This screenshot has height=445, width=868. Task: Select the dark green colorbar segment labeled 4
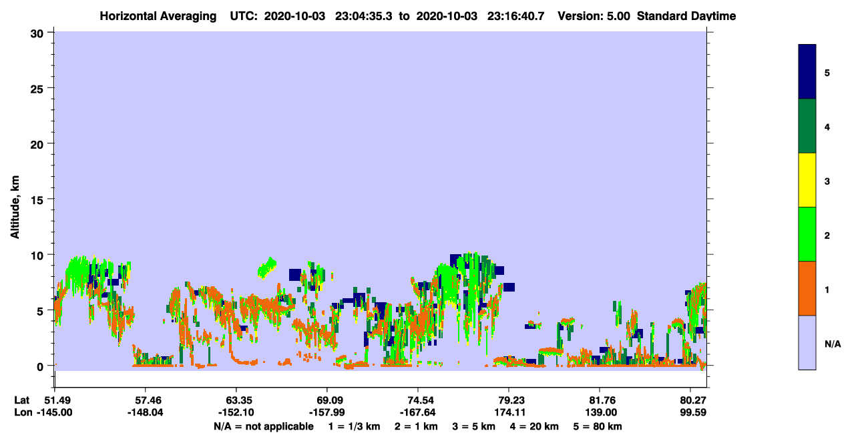click(807, 126)
